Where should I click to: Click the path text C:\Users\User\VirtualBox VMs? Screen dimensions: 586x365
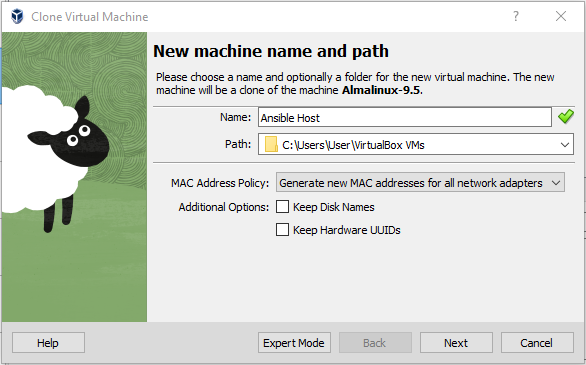353,145
